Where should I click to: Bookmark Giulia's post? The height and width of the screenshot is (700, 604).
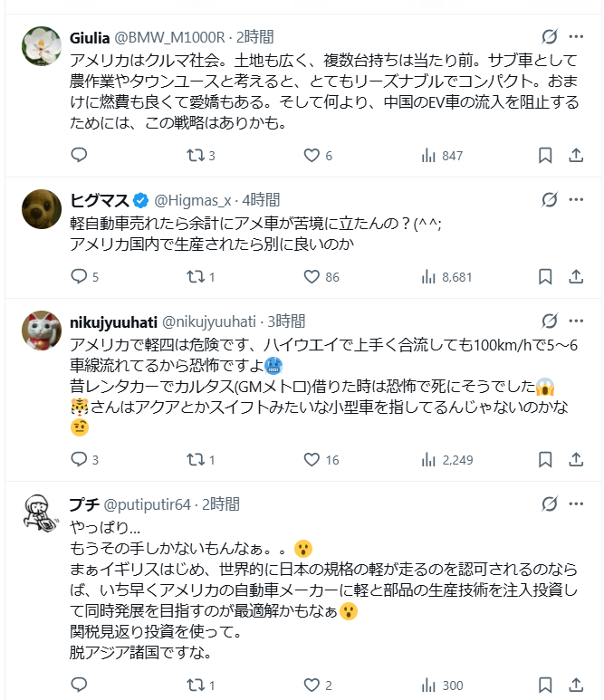(545, 156)
